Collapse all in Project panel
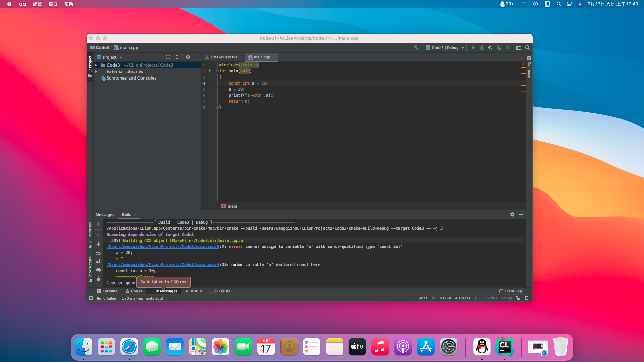The height and width of the screenshot is (362, 644). tap(177, 57)
